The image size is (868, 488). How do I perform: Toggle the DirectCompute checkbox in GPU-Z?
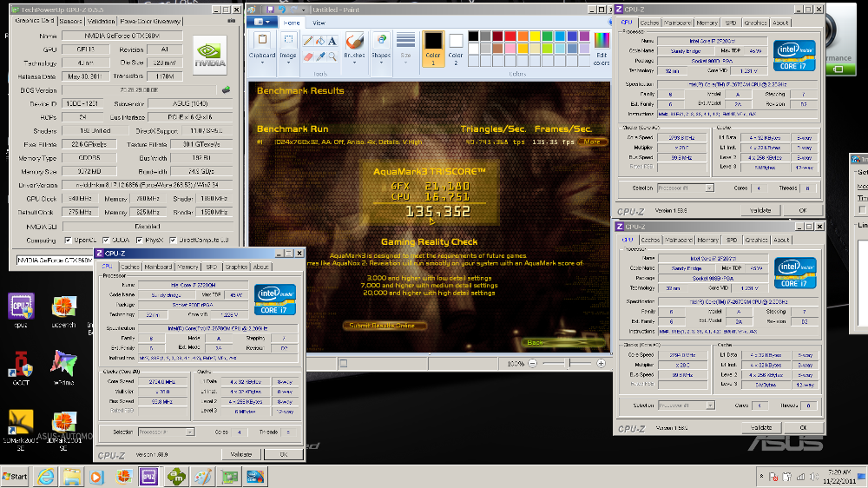pyautogui.click(x=173, y=241)
